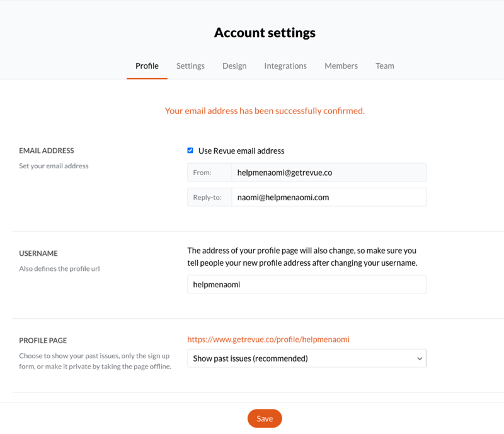Click the orange Save button

coord(265,418)
